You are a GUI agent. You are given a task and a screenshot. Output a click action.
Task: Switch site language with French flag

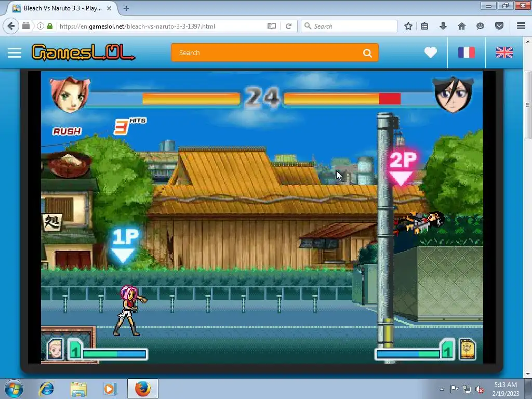coord(466,52)
